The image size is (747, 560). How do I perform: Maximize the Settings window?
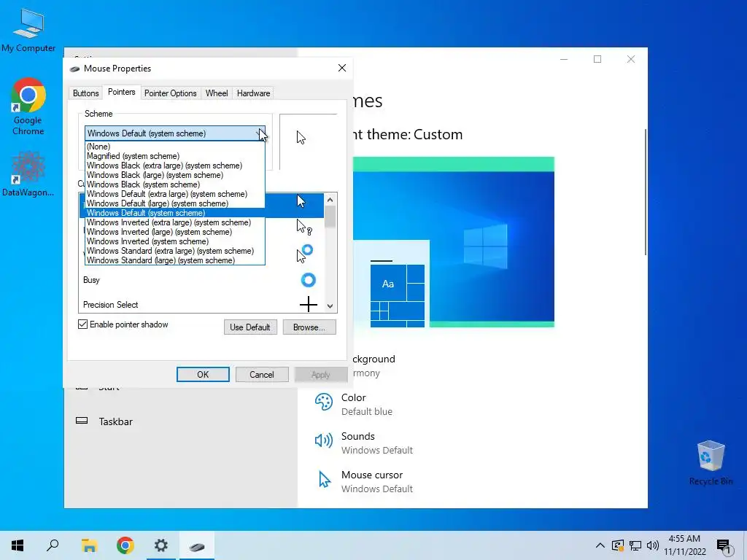[x=597, y=59]
